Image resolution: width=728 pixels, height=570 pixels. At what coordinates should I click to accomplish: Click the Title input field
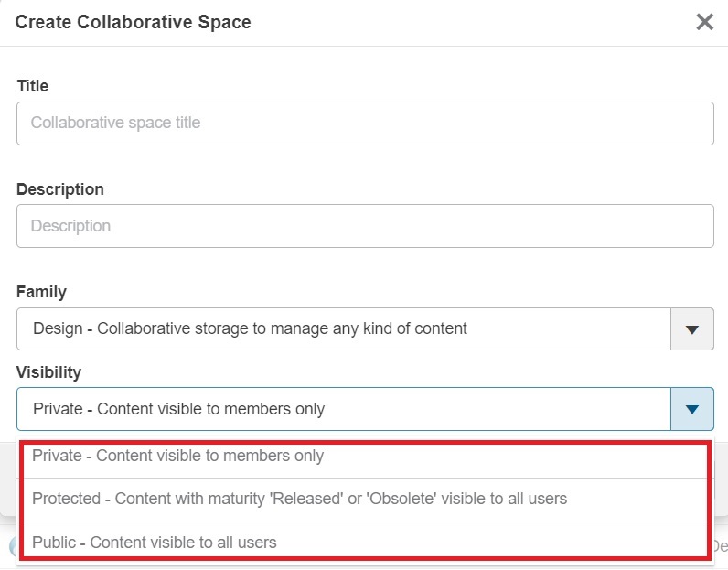tap(365, 123)
